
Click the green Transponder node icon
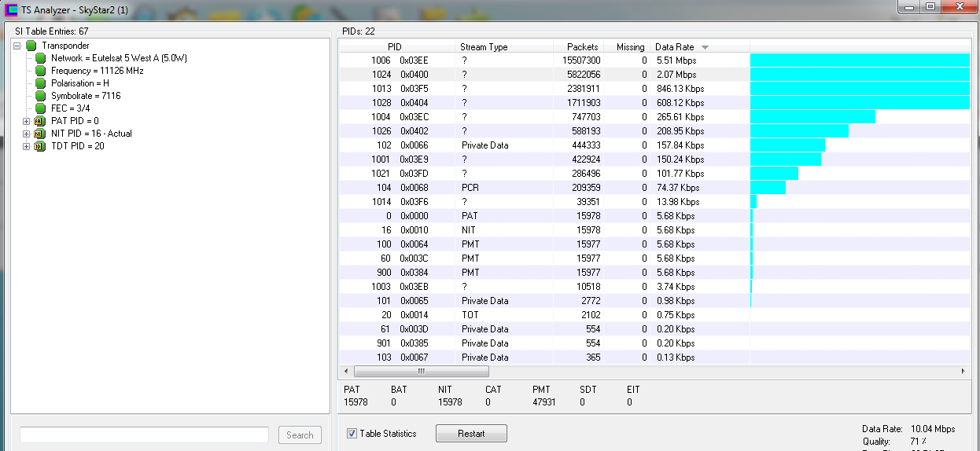tap(31, 46)
